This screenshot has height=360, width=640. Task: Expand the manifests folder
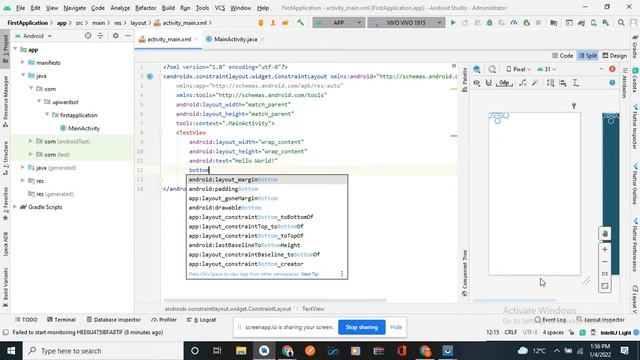point(23,62)
